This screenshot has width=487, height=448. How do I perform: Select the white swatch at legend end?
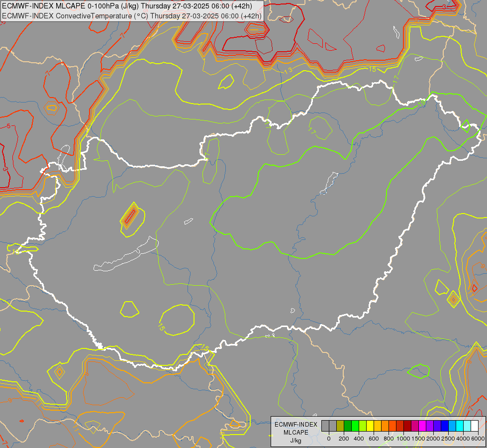(475, 426)
